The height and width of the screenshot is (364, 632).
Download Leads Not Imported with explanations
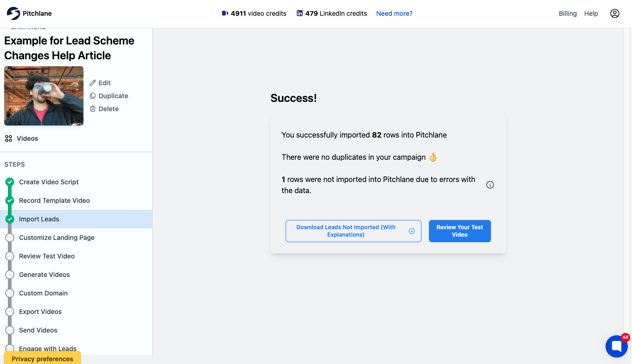pos(353,231)
